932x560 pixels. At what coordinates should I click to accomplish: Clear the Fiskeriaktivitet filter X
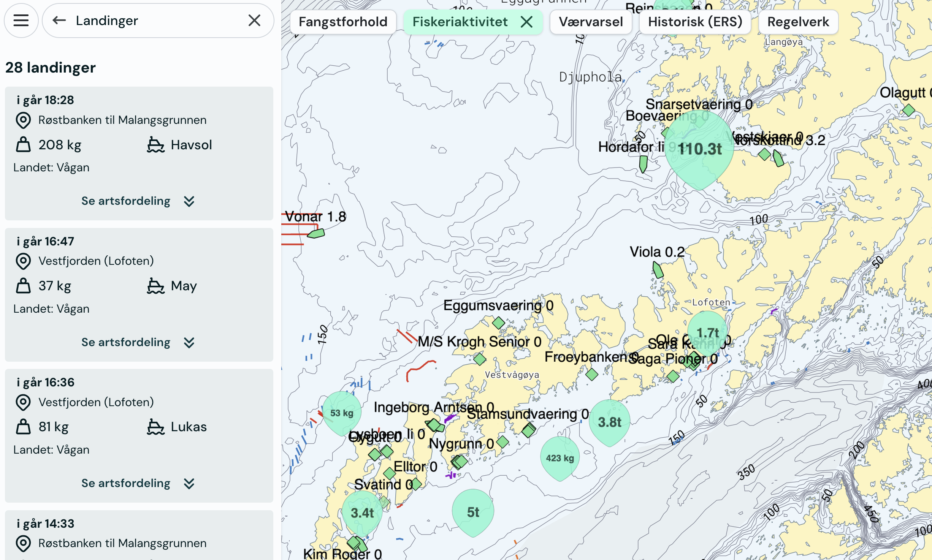coord(526,22)
